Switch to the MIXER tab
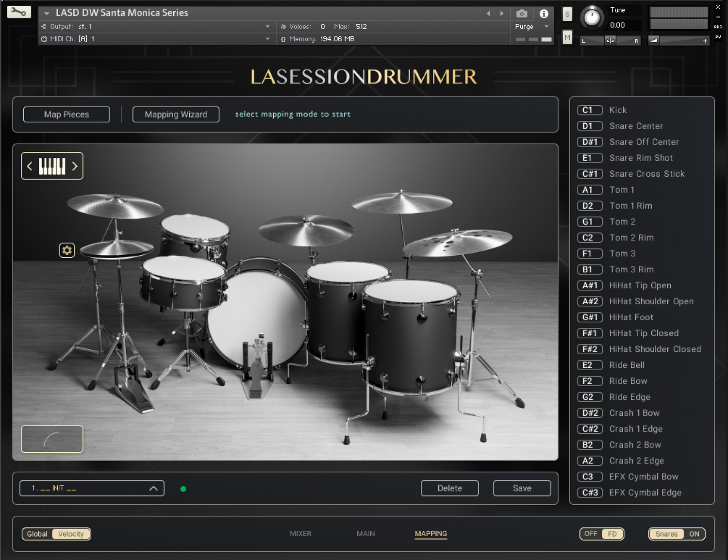This screenshot has width=728, height=560. coord(300,534)
